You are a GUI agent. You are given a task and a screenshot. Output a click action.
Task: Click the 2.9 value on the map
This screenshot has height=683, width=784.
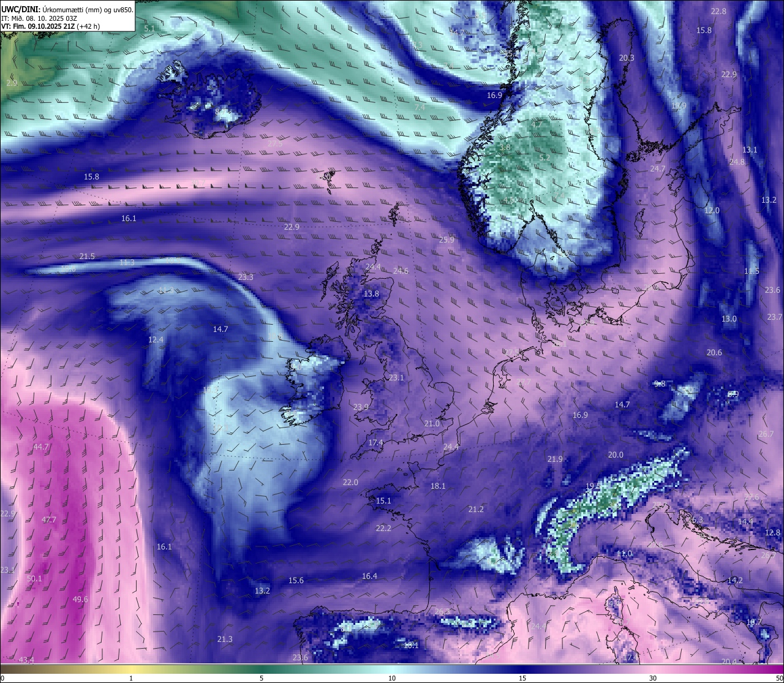pyautogui.click(x=12, y=83)
